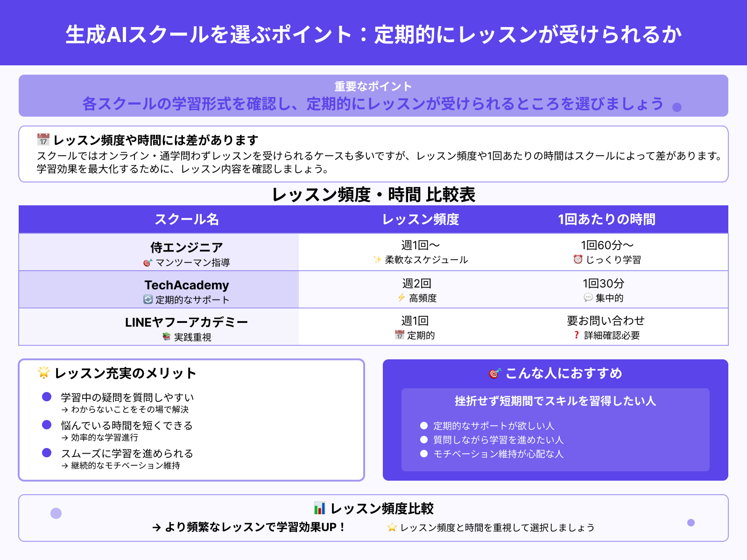Image resolution: width=747 pixels, height=560 pixels.
Task: Click the title 生成AIスクールを選ぶポイント
Action: (x=208, y=35)
